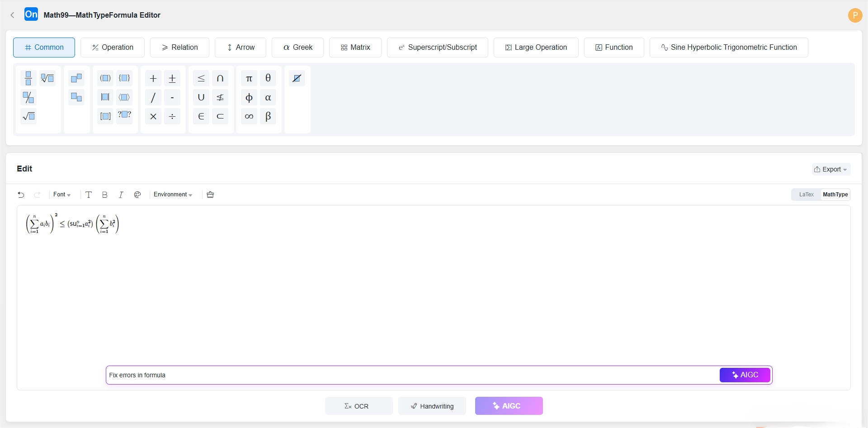Open the Handwriting input button
Screen dimensions: 868x428
[432, 406]
